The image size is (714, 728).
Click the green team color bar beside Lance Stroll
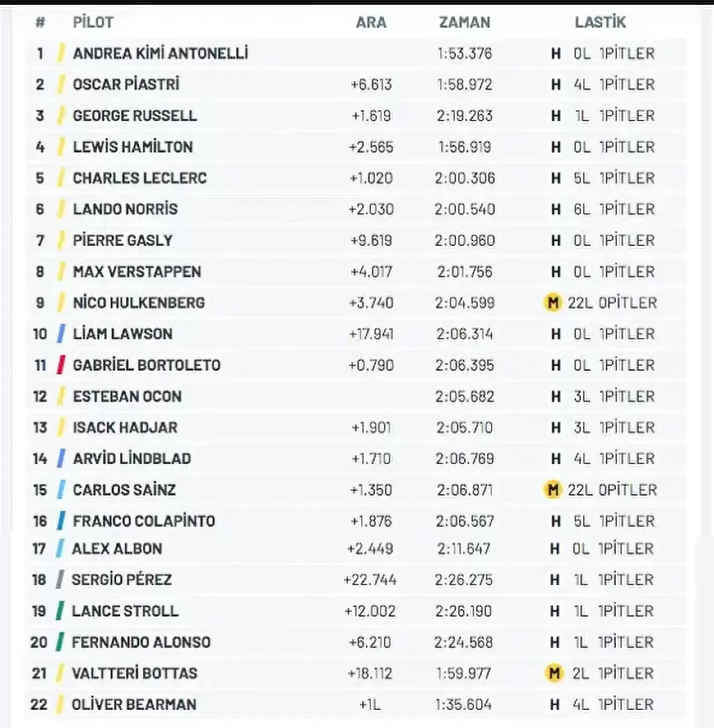(60, 611)
